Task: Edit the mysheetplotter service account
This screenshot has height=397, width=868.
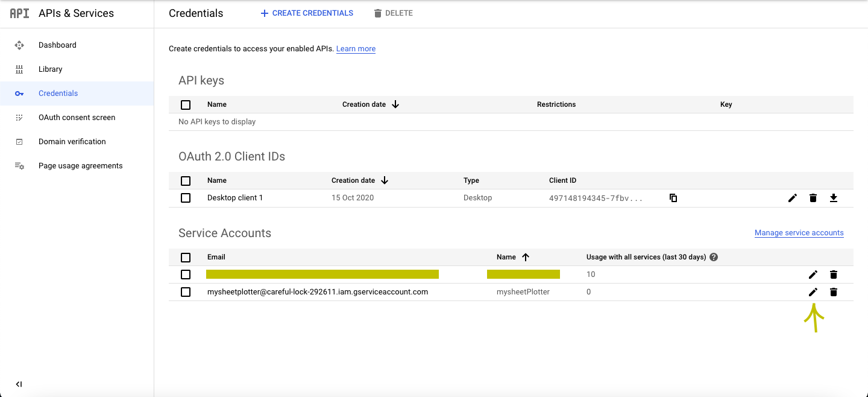Action: pos(813,292)
